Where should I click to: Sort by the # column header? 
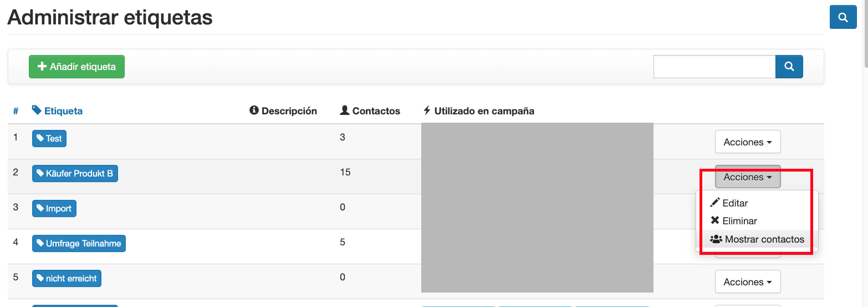(x=16, y=111)
